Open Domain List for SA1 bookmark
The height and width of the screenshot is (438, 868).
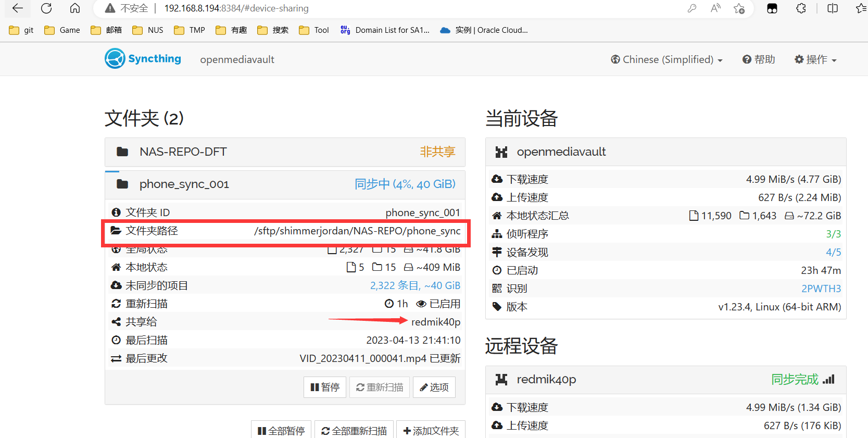(x=385, y=30)
